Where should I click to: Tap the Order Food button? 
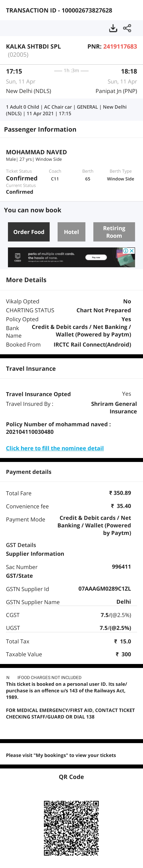point(29,232)
